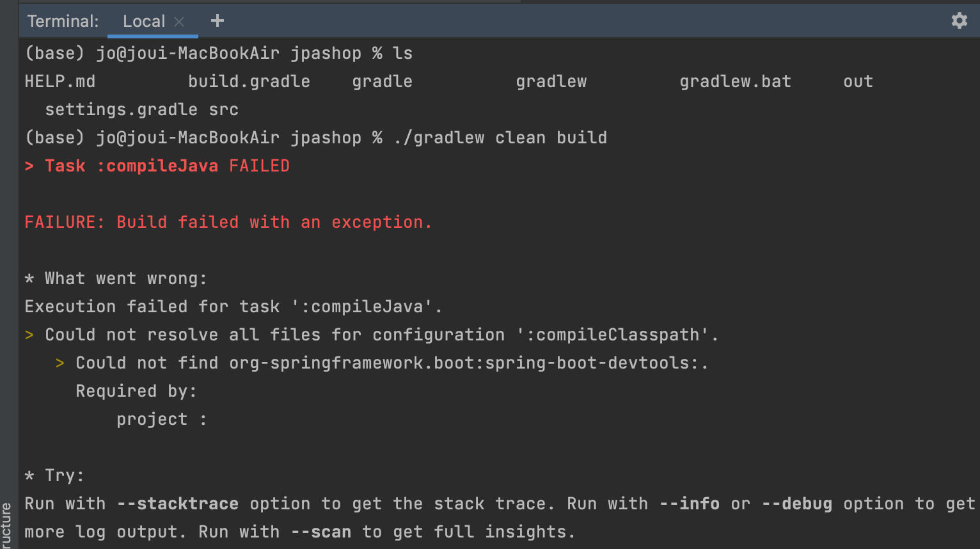Click the bold --info option text
Viewport: 980px width, 549px height.
(689, 504)
